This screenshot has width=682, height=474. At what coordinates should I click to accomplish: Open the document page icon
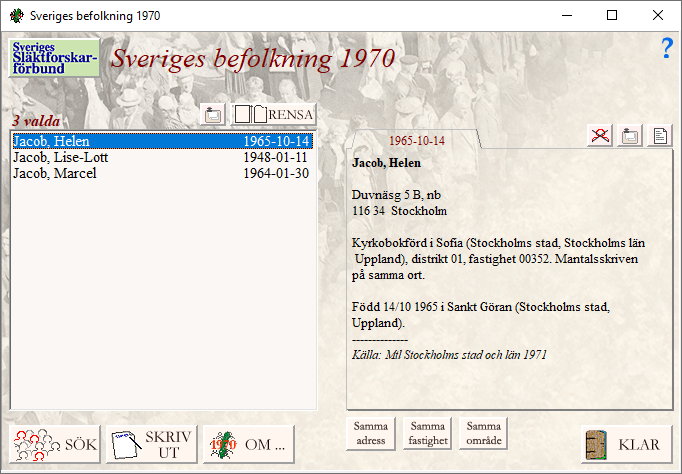click(660, 136)
